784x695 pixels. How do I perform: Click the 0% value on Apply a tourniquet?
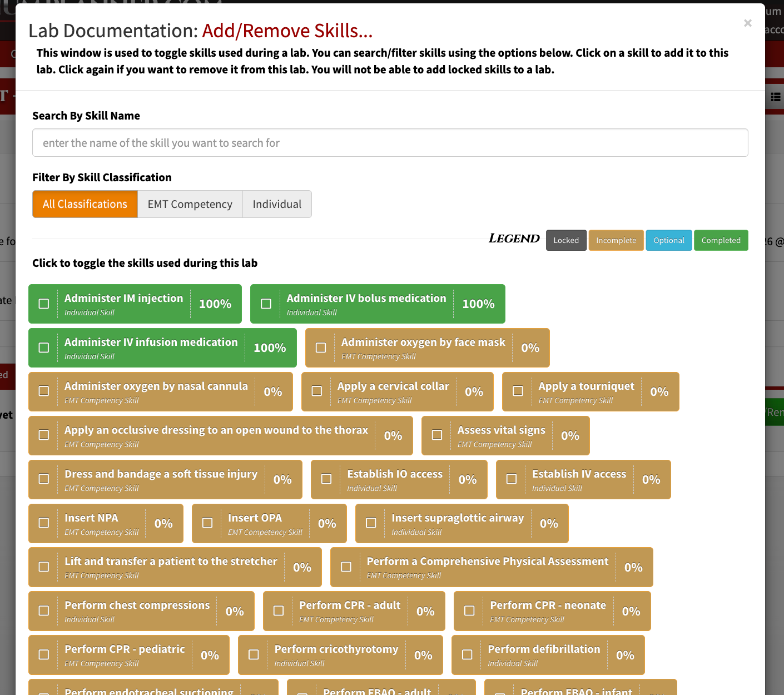click(659, 391)
